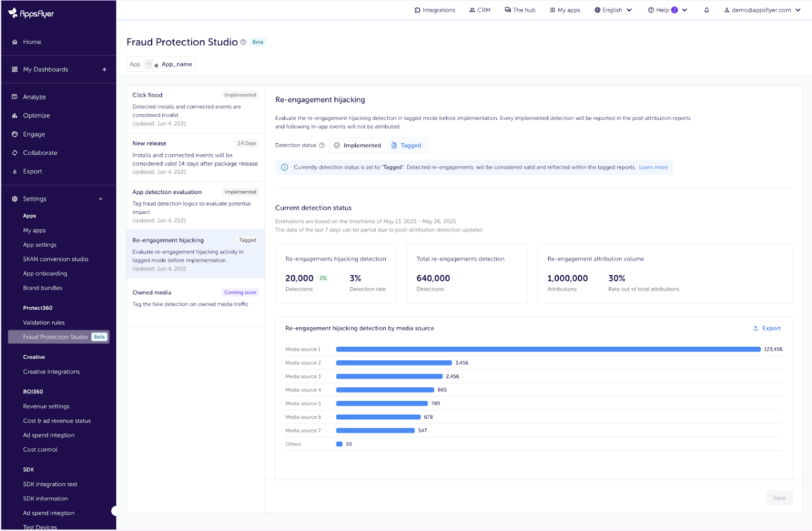Open the Help dropdown menu
Screen dimensions: 812x531
click(x=667, y=10)
